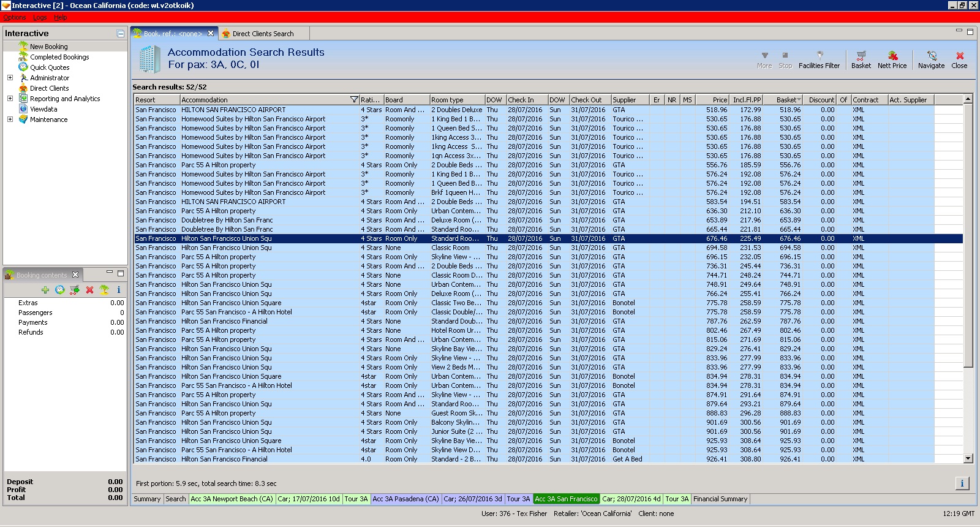This screenshot has width=980, height=527.
Task: Select Reporting and Analytics tree item
Action: pos(65,99)
